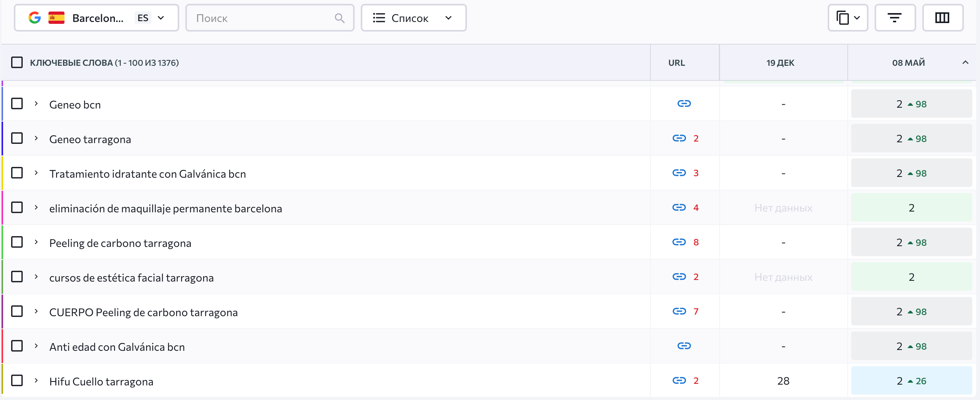Screen dimensions: 980x400
Task: Click the copy icon dropdown button
Action: [x=847, y=18]
